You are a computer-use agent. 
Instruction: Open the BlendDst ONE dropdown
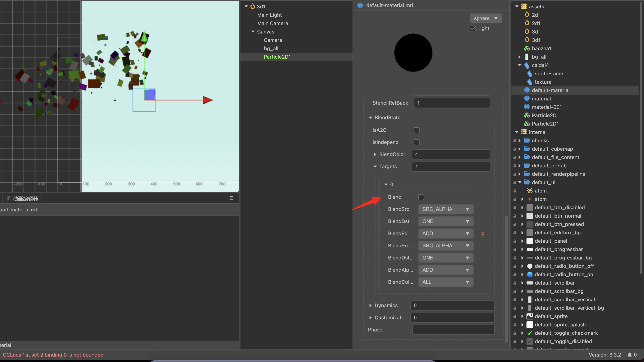[446, 221]
